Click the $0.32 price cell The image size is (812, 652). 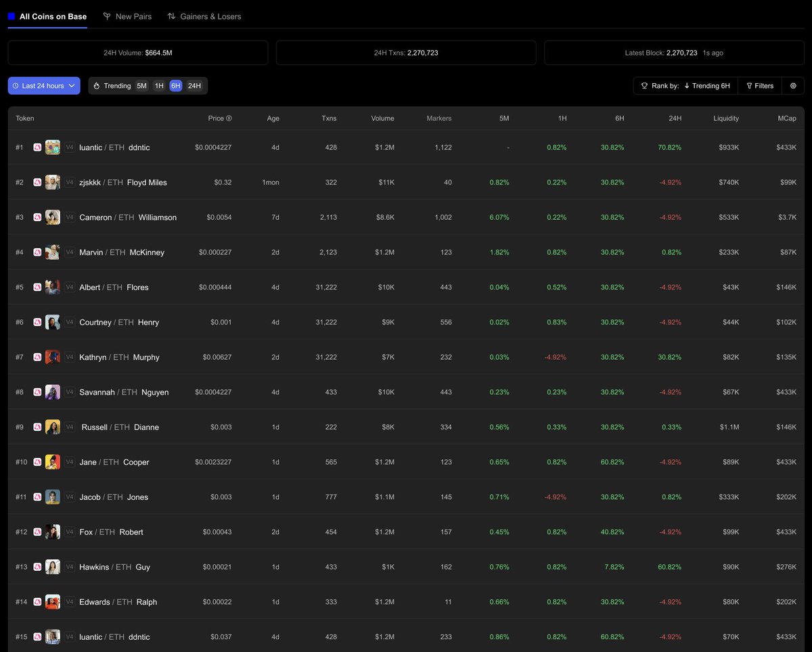pyautogui.click(x=223, y=183)
